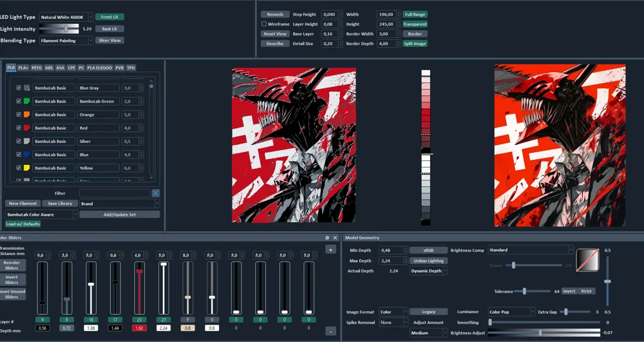Screen dimensions: 644x342
Task: Click the plus button to add a color slider
Action: click(330, 250)
